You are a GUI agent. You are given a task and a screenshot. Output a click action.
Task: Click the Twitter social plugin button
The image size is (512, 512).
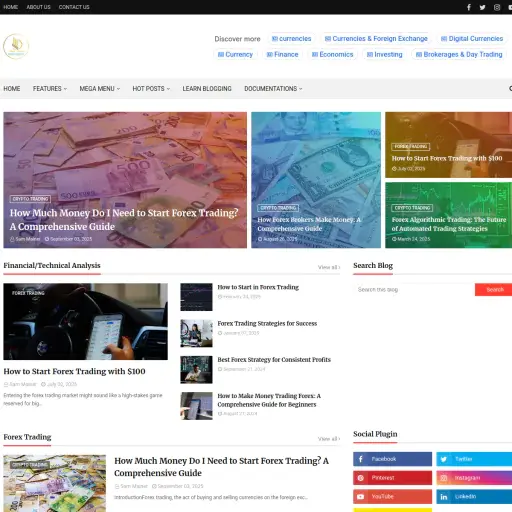pyautogui.click(x=474, y=459)
